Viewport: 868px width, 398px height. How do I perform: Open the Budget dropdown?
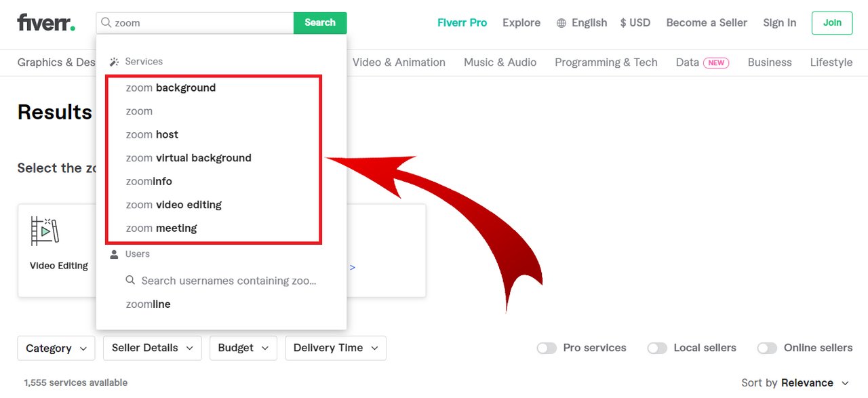coord(243,348)
